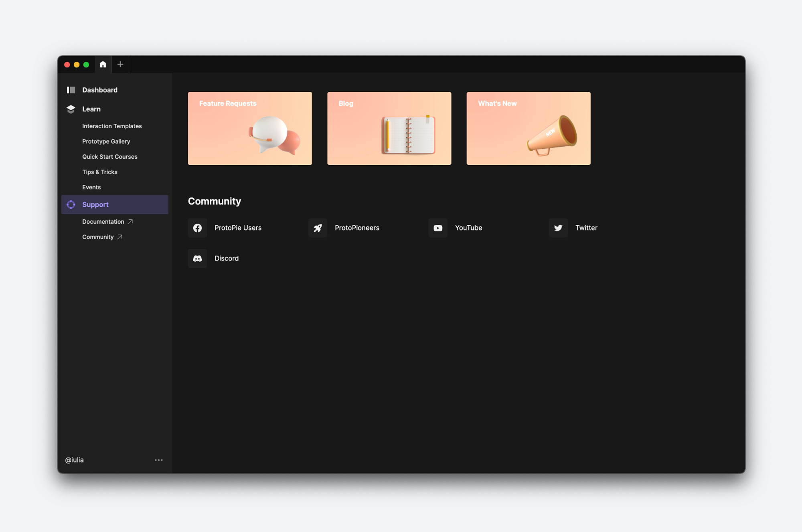The height and width of the screenshot is (532, 802).
Task: Click the home tab icon
Action: tap(103, 64)
